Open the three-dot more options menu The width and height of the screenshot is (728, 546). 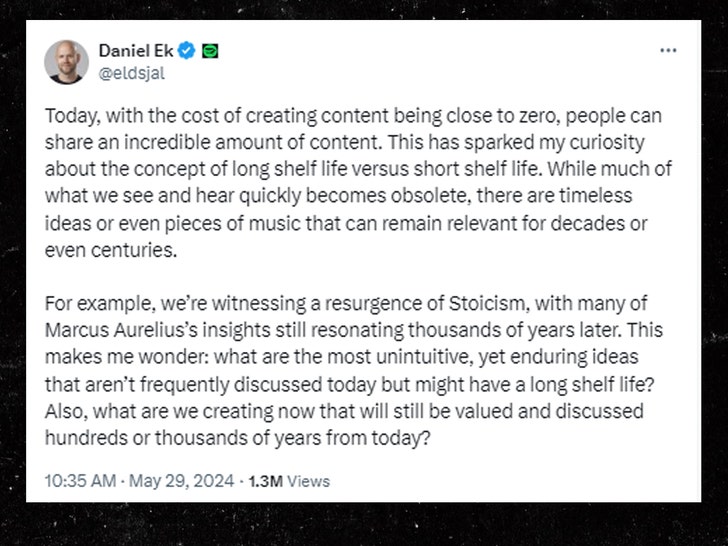667,51
